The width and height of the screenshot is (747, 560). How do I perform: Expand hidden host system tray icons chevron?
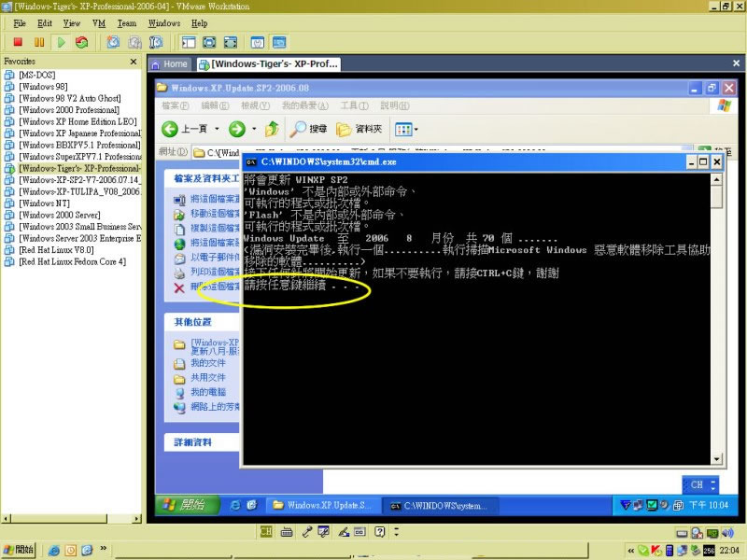point(631,551)
